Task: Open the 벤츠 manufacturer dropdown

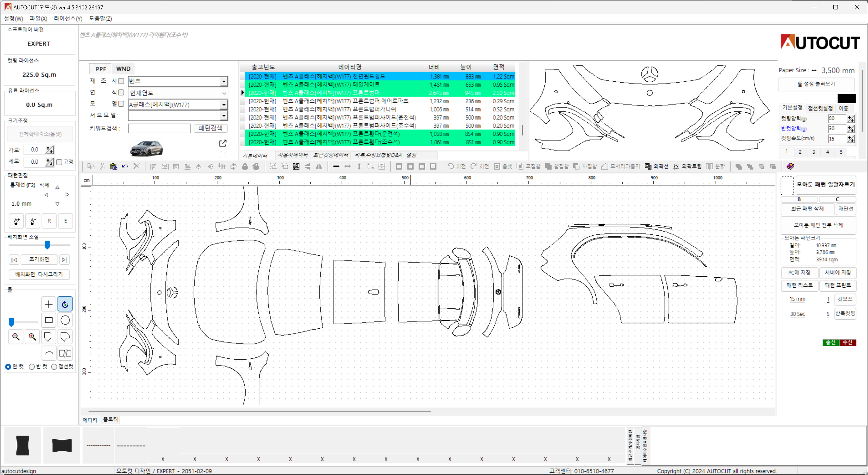Action: (224, 81)
